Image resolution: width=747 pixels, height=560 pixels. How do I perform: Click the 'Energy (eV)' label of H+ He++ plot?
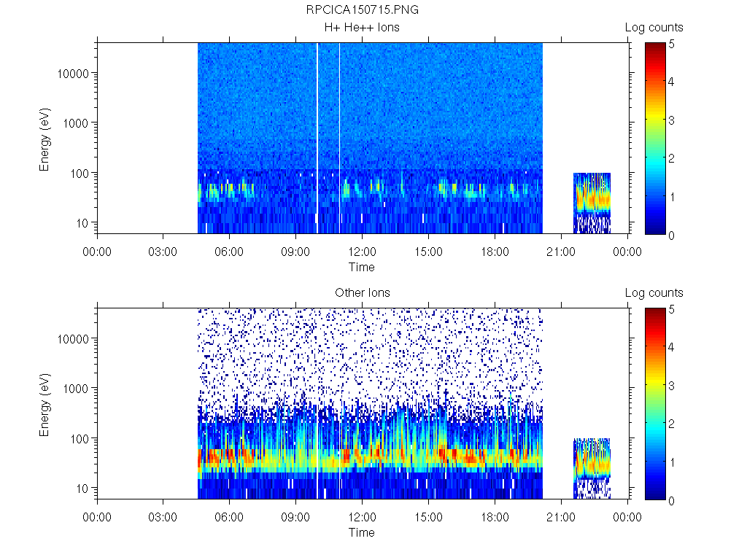44,139
